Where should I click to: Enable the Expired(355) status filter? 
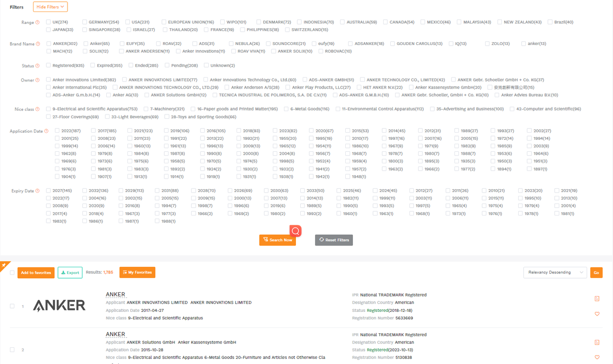tap(92, 65)
